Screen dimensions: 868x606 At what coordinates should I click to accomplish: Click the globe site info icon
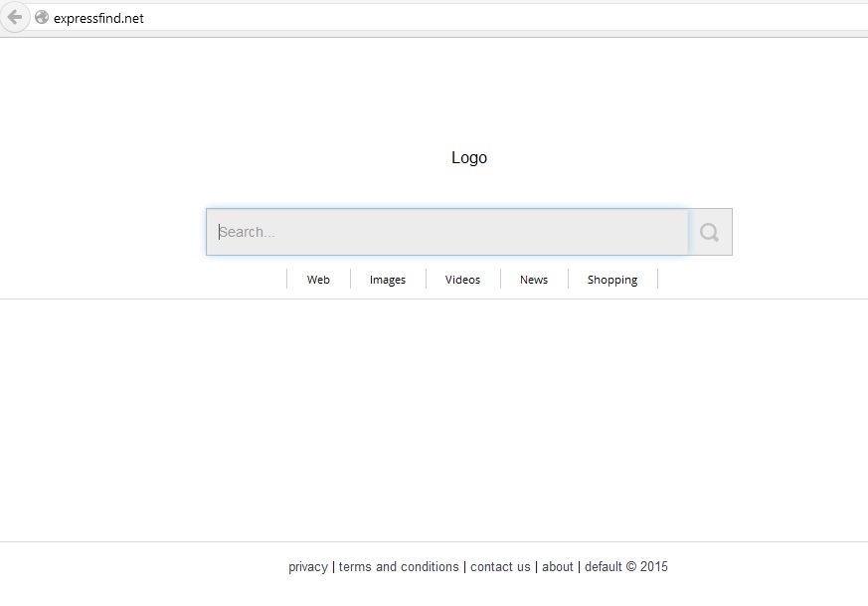42,17
